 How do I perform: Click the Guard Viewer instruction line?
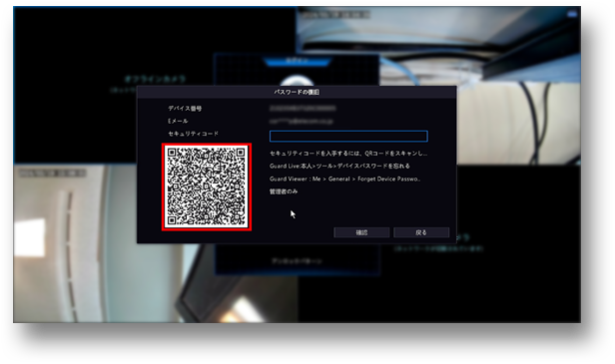(x=344, y=179)
